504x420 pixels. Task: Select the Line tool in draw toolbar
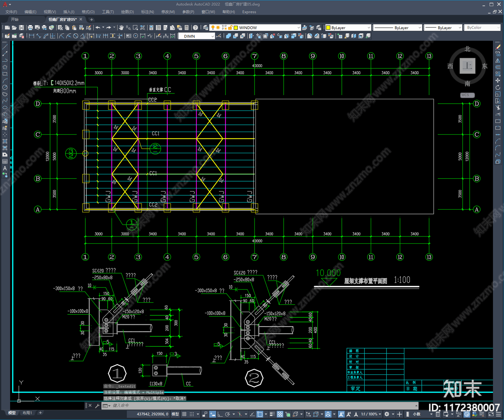pyautogui.click(x=5, y=47)
